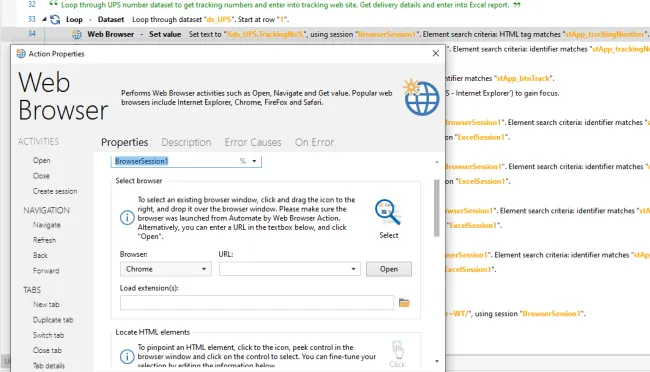Click the Internet Explorer gain focus step text
The image size is (650, 372).
(502, 93)
